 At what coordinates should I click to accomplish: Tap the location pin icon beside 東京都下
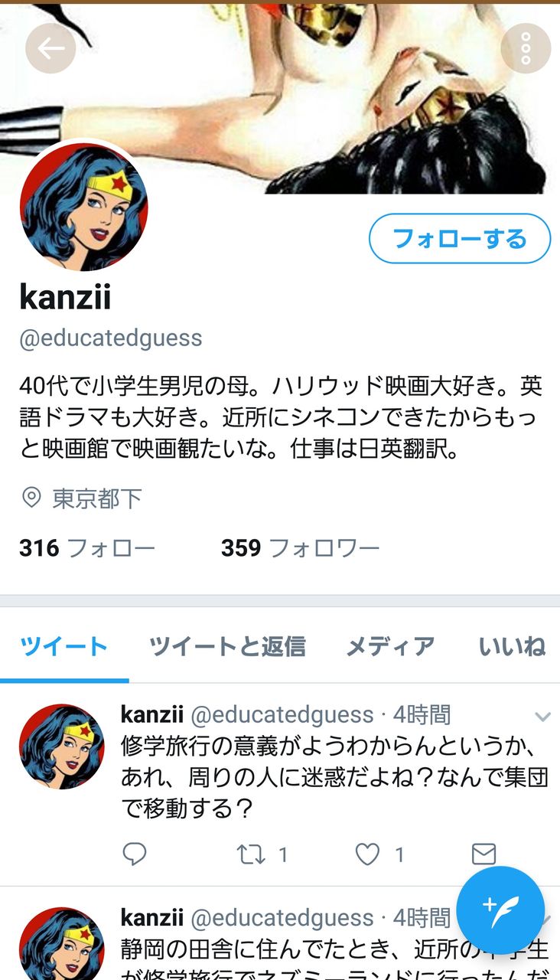[31, 498]
